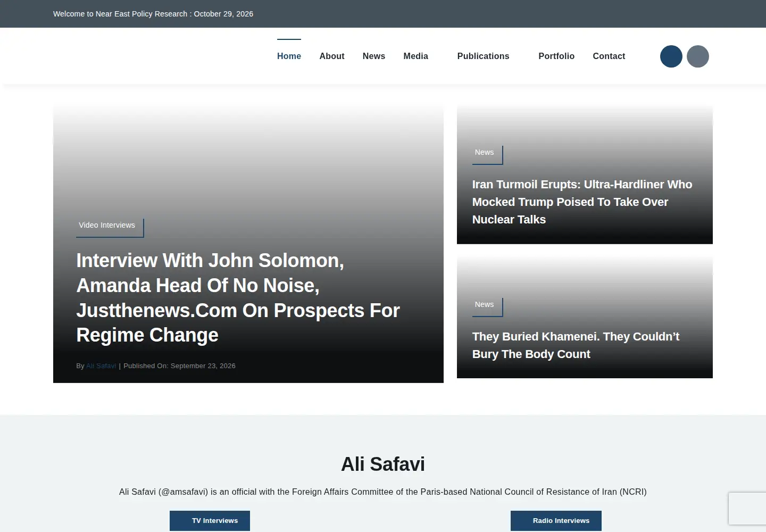Click the welcome message in top bar
The height and width of the screenshot is (532, 766).
point(153,14)
